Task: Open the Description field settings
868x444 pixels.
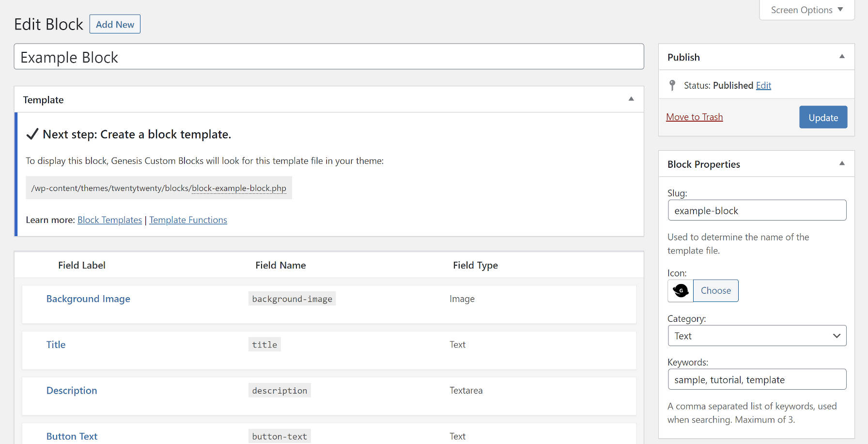Action: [71, 390]
